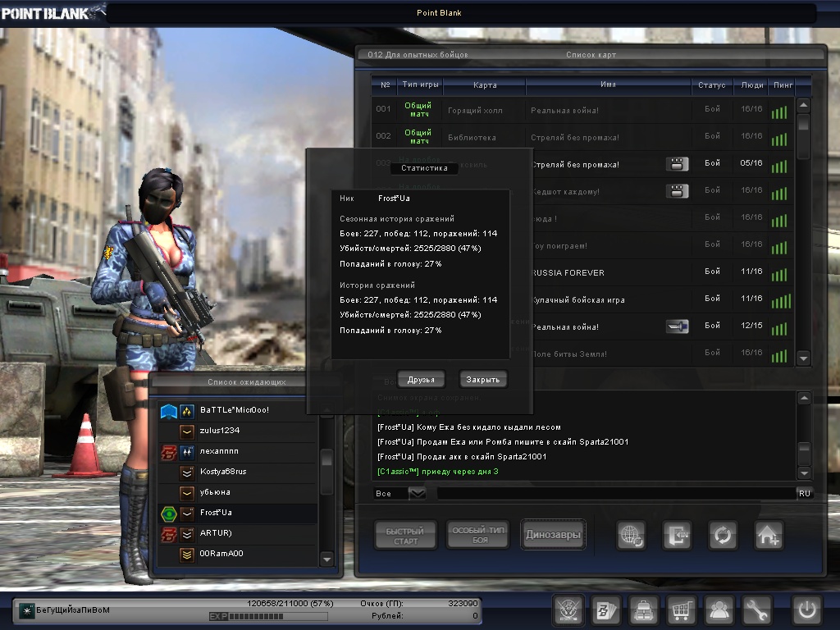
Task: Open the server selection globe icon
Action: (631, 535)
